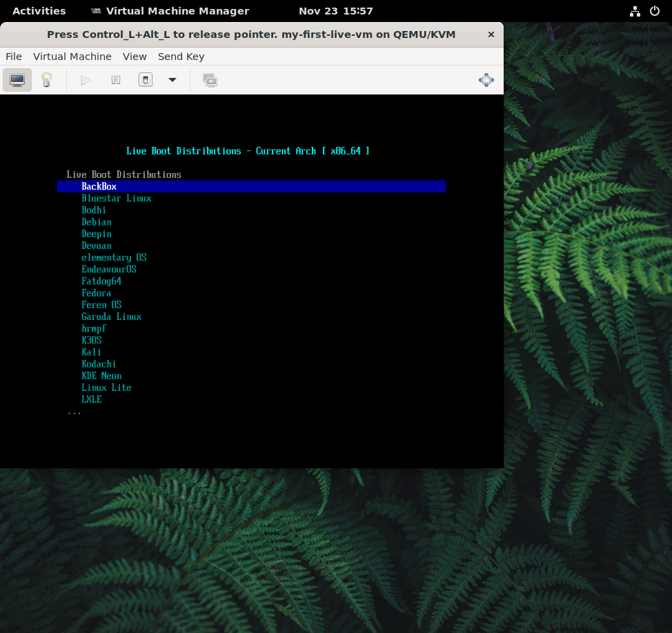This screenshot has height=633, width=672.
Task: Show the graphical console view
Action: [x=17, y=80]
